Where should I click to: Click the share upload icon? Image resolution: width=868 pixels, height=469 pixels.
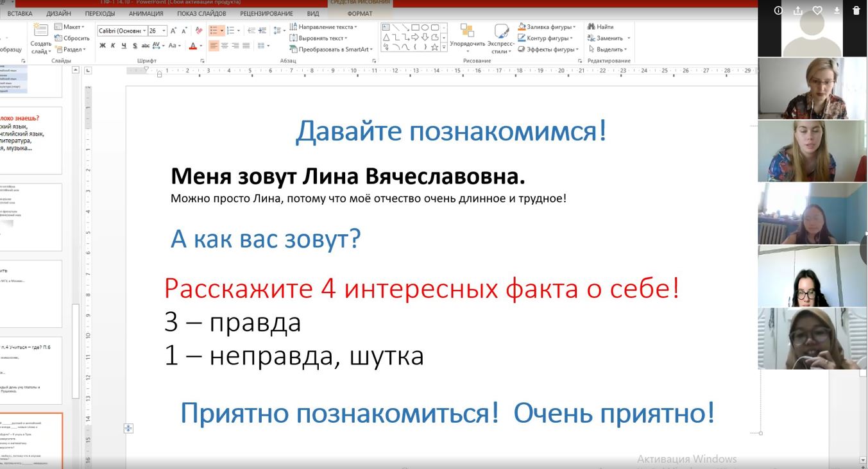[x=798, y=10]
